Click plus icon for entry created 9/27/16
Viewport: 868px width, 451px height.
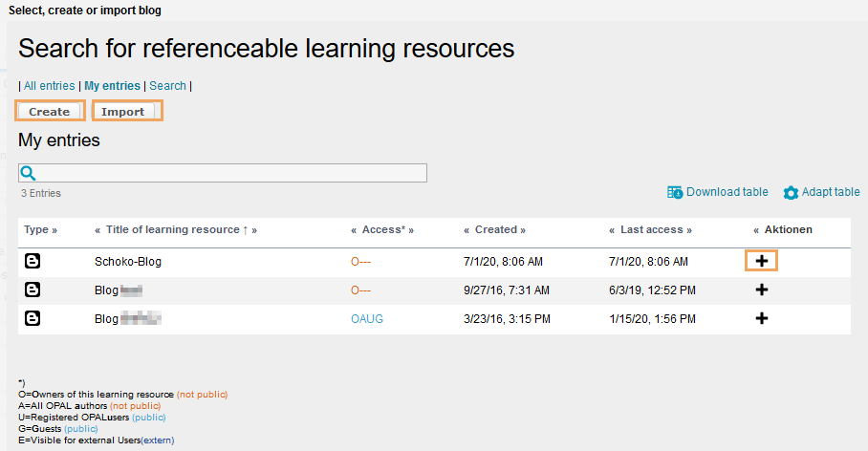(x=762, y=290)
